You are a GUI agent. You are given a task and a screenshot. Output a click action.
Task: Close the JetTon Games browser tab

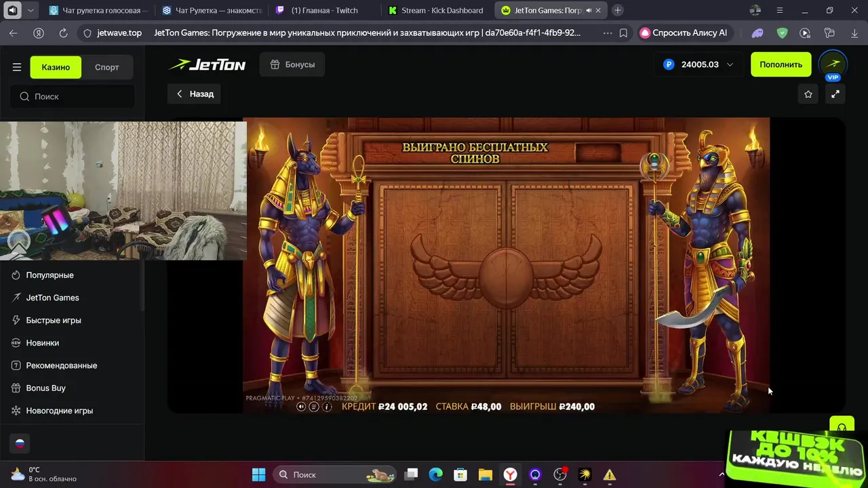599,11
